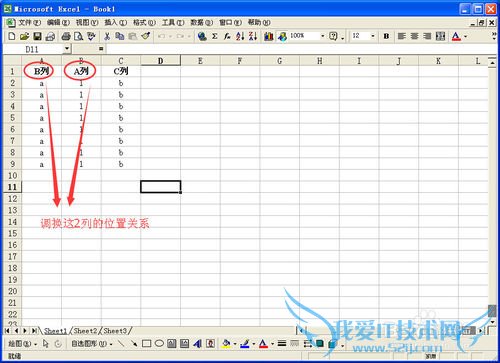Open top toolbar Font Color dropdown arrow
The height and width of the screenshot is (363, 500).
pyautogui.click(x=465, y=36)
